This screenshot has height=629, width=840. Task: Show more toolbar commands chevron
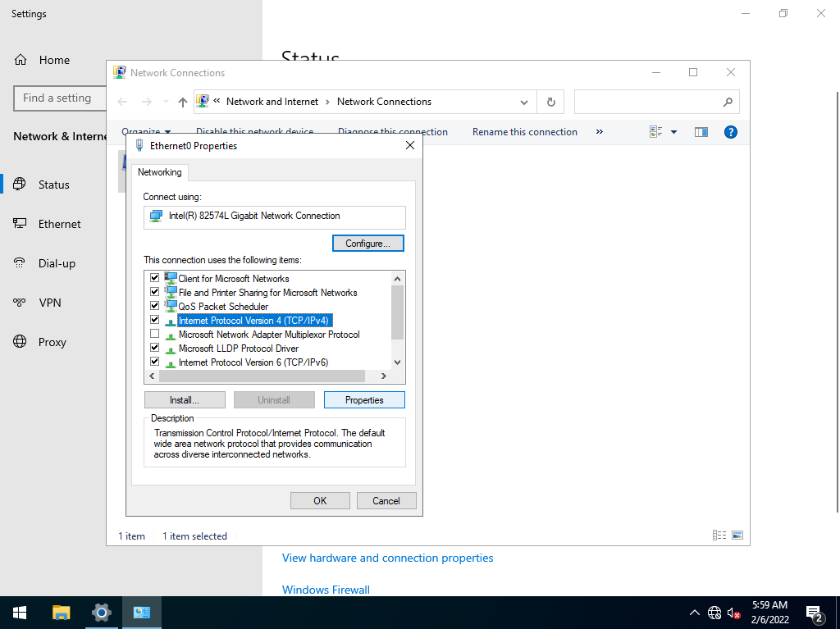point(600,132)
